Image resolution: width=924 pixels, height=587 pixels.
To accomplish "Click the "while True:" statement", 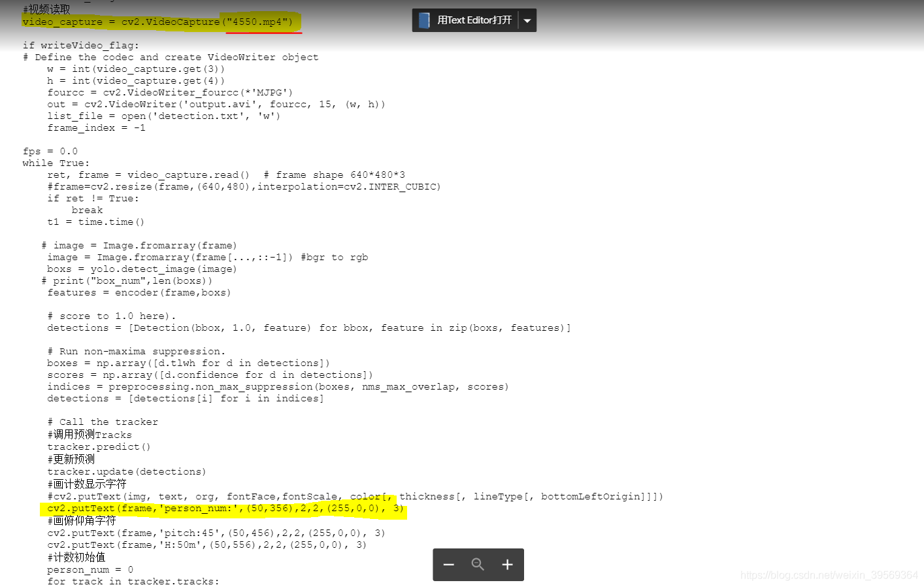I will coord(56,163).
